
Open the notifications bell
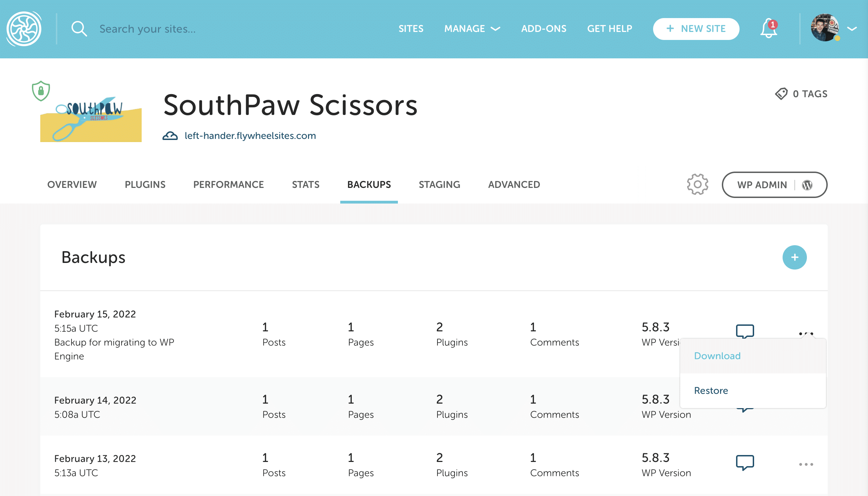pos(768,29)
